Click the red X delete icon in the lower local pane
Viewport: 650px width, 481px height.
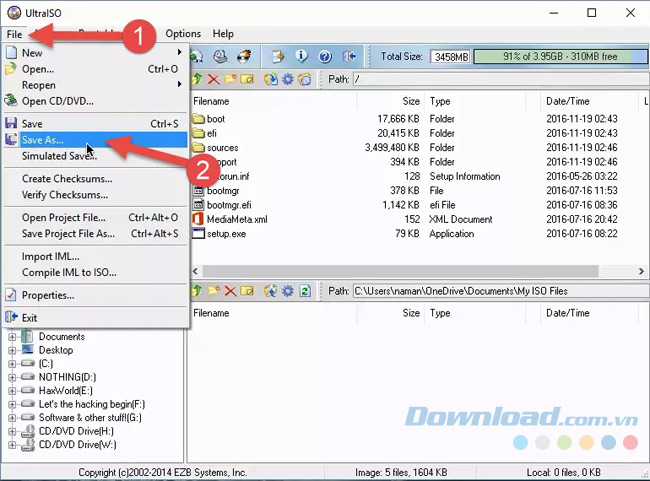pos(231,291)
